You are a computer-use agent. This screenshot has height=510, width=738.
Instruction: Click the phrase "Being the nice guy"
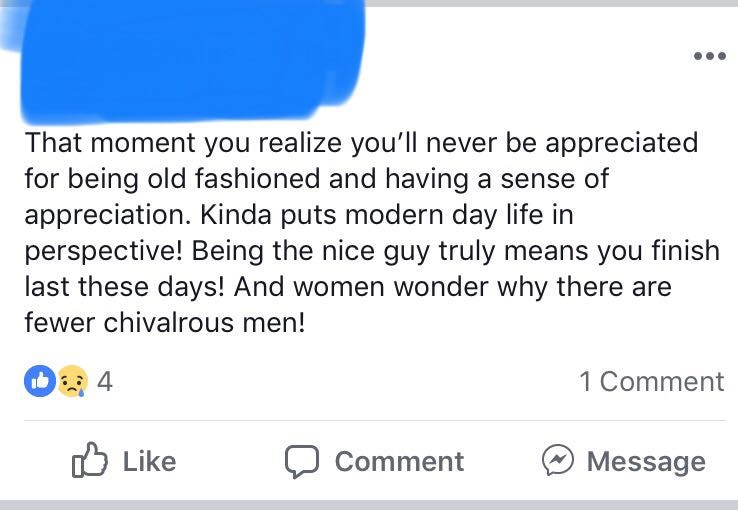tap(310, 252)
